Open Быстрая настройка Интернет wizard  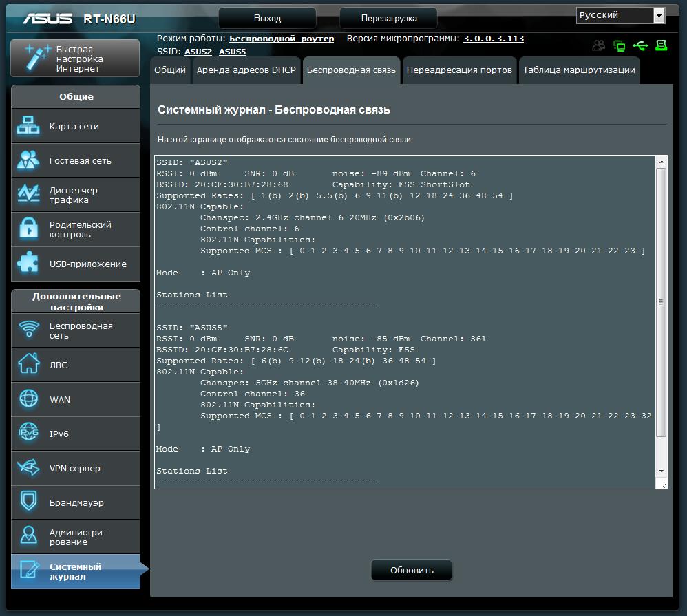click(x=75, y=59)
